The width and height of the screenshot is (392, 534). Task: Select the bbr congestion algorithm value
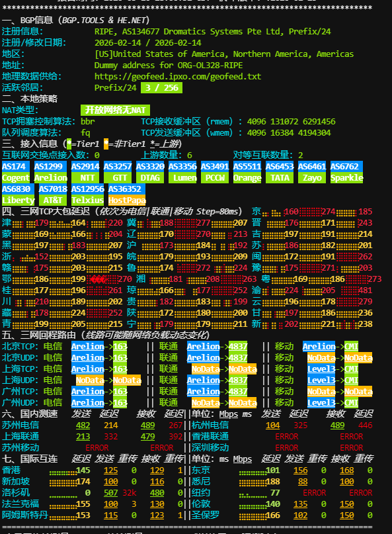pos(88,121)
